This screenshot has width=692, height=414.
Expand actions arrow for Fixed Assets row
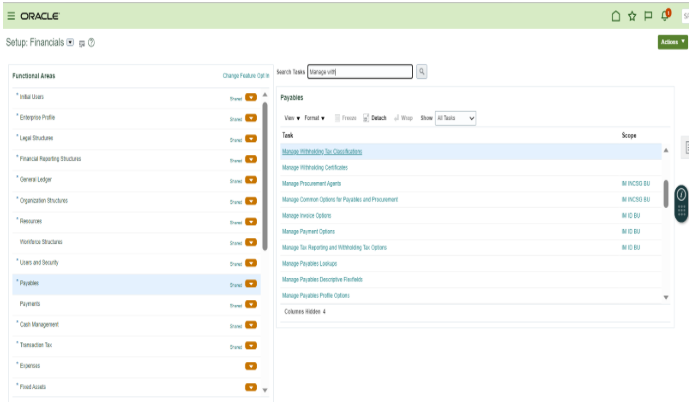(x=251, y=387)
